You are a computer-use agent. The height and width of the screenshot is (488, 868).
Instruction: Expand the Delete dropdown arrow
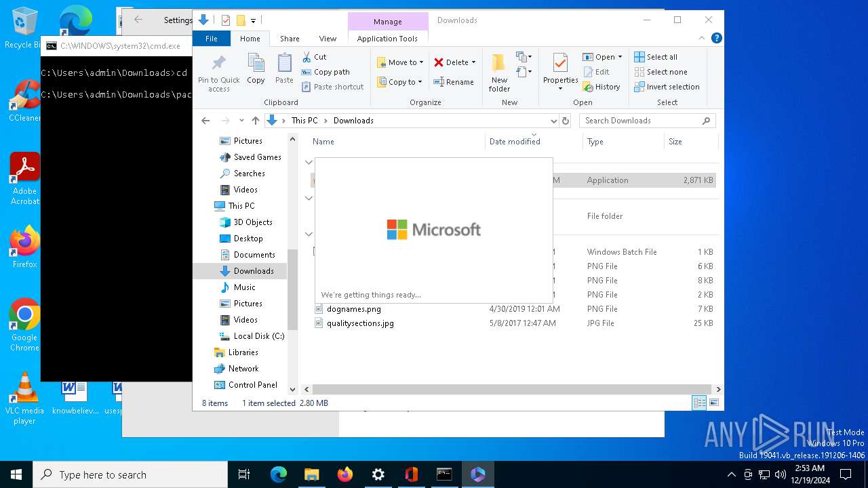(473, 62)
